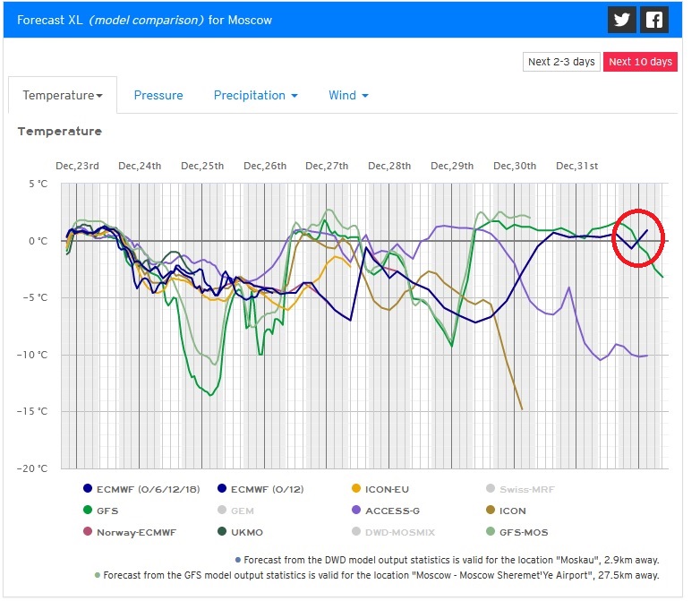Share forecast via Facebook icon

point(654,20)
